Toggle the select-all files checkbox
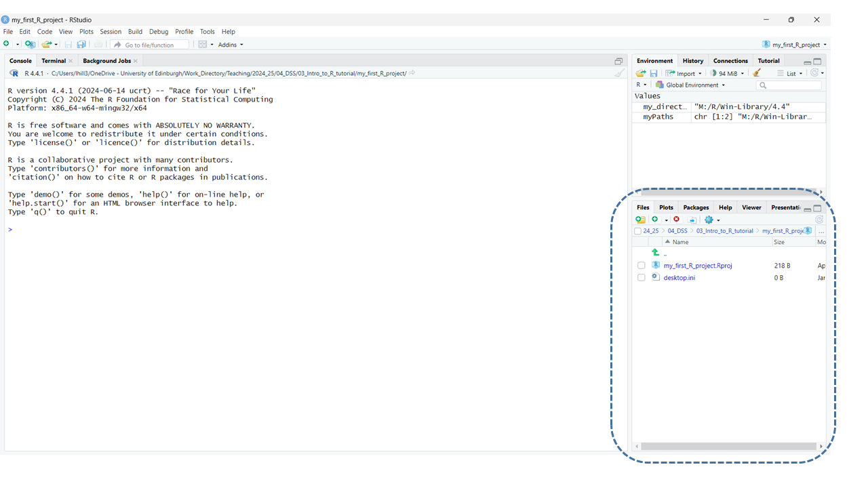This screenshot has height=488, width=868. click(637, 231)
